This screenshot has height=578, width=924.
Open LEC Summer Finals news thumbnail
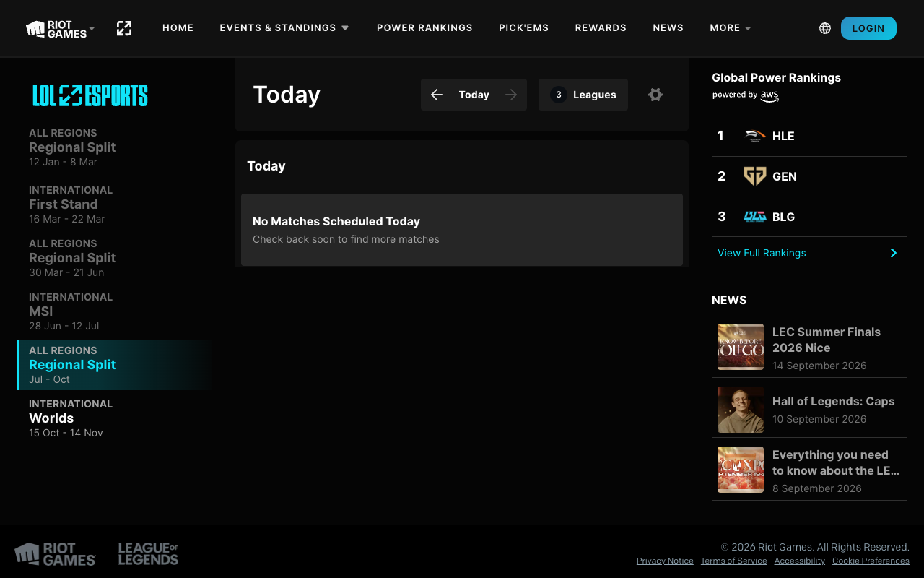pos(741,347)
